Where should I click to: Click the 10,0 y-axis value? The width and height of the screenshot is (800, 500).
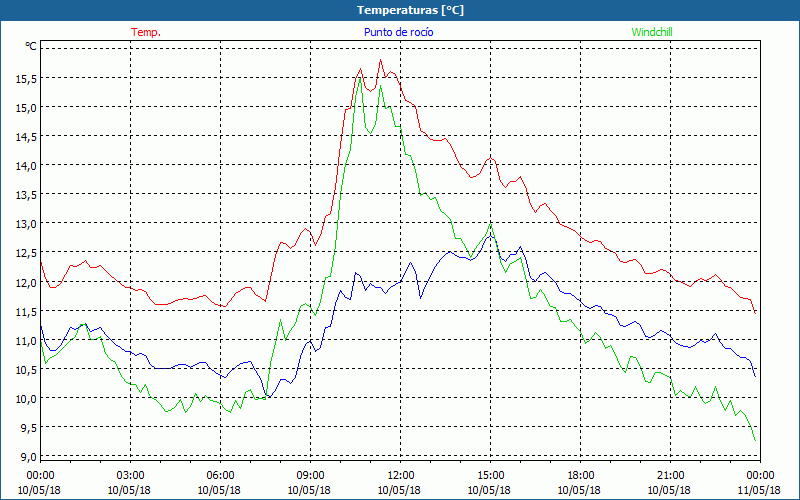28,398
